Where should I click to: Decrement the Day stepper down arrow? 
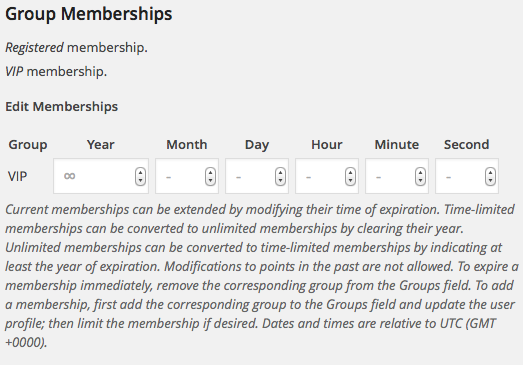281,180
